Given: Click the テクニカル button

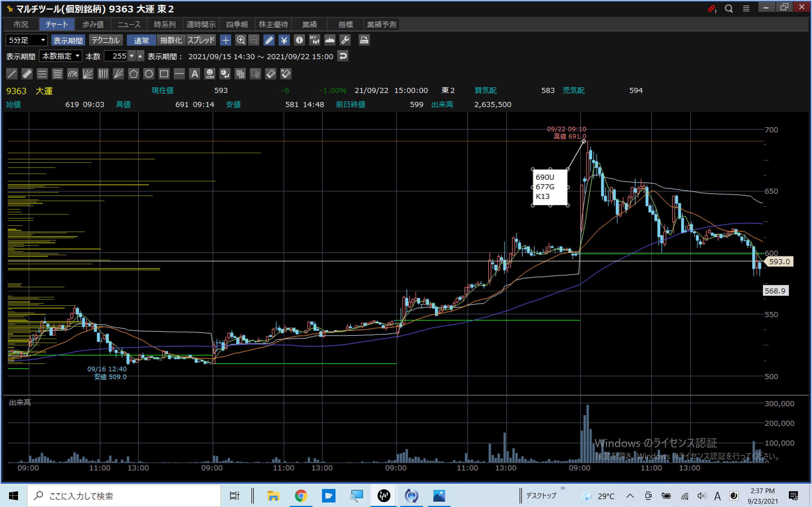Looking at the screenshot, I should coord(105,40).
